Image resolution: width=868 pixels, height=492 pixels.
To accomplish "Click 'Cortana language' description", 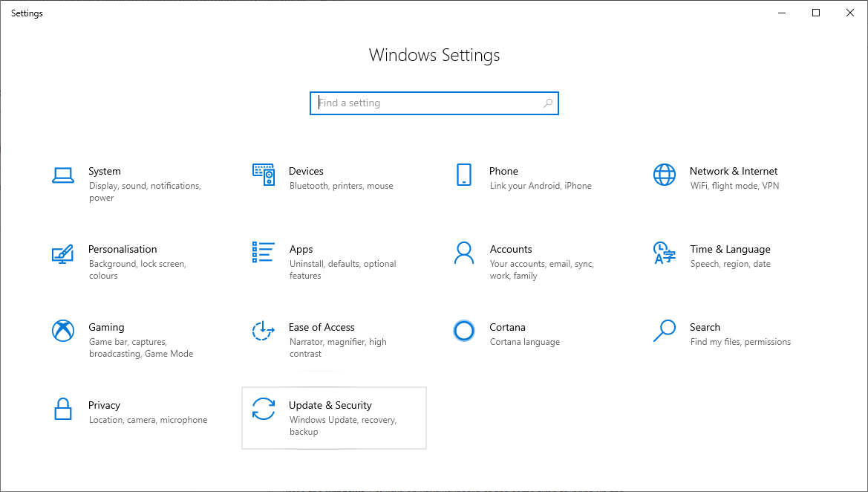I will [x=525, y=342].
